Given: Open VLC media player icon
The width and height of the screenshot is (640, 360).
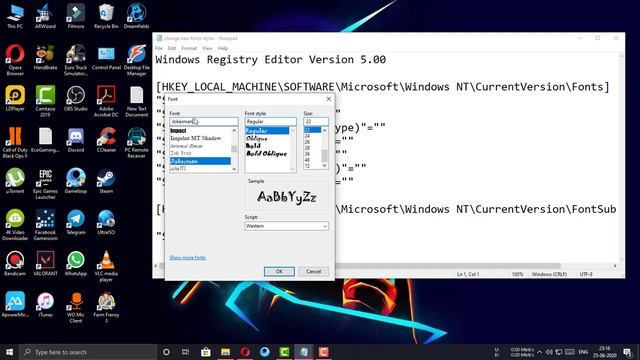Looking at the screenshot, I should point(106,266).
